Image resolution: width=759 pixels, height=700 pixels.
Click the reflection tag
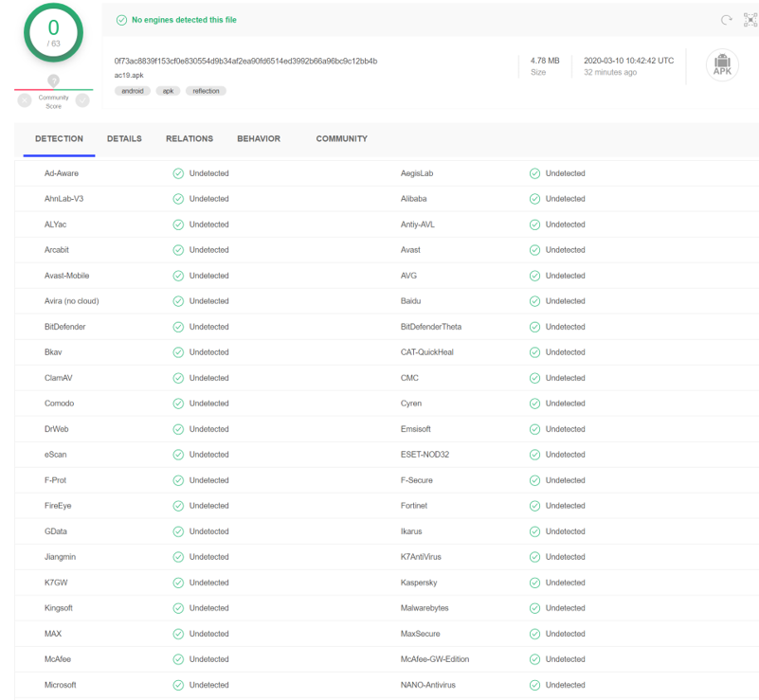[206, 91]
